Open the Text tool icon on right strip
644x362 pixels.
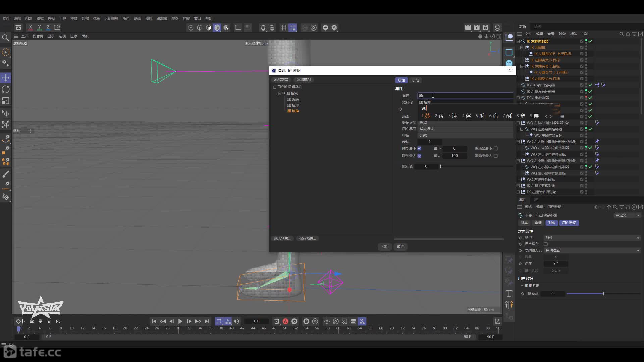pos(509,293)
